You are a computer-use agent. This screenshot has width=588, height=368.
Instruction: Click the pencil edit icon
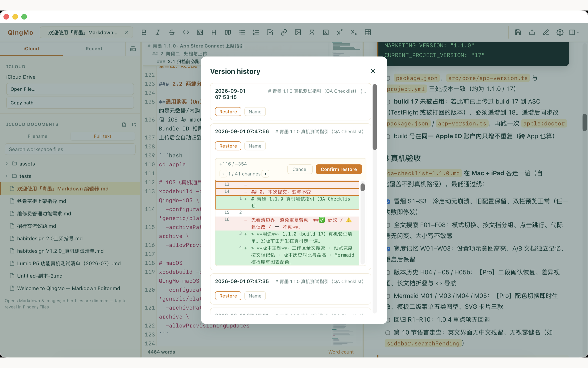546,32
